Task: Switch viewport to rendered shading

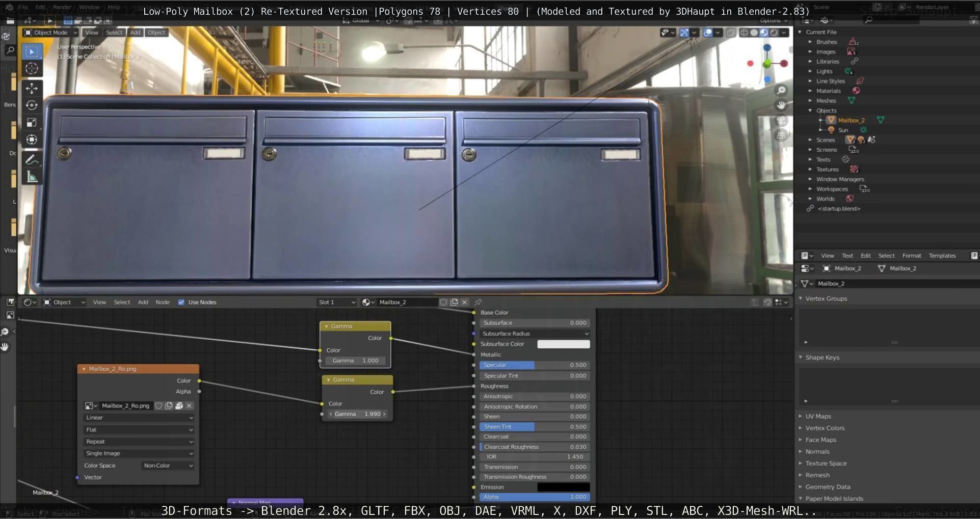Action: 774,33
